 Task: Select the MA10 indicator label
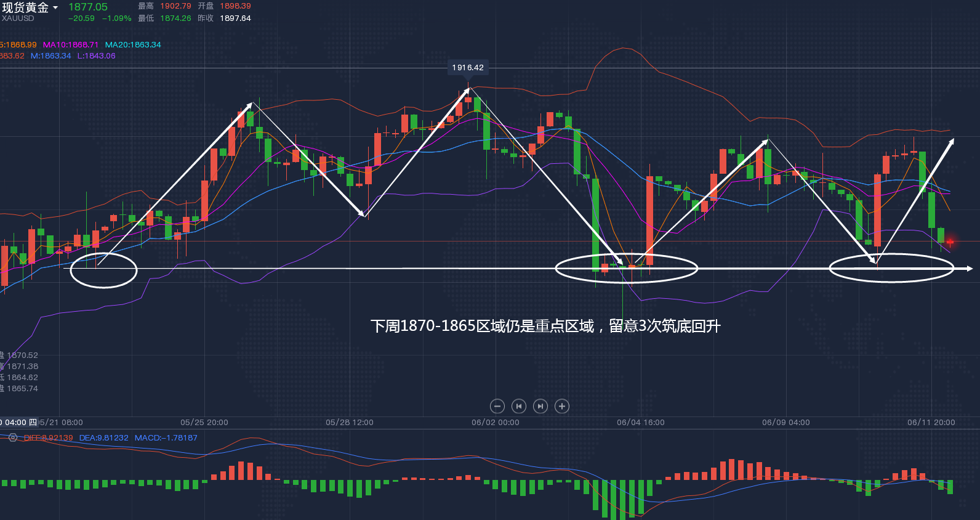pos(70,45)
